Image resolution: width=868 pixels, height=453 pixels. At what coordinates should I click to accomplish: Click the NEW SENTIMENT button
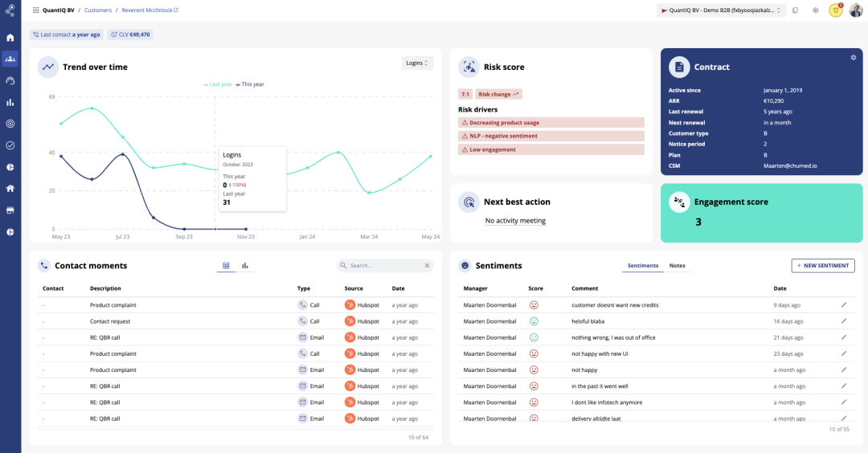pos(823,266)
